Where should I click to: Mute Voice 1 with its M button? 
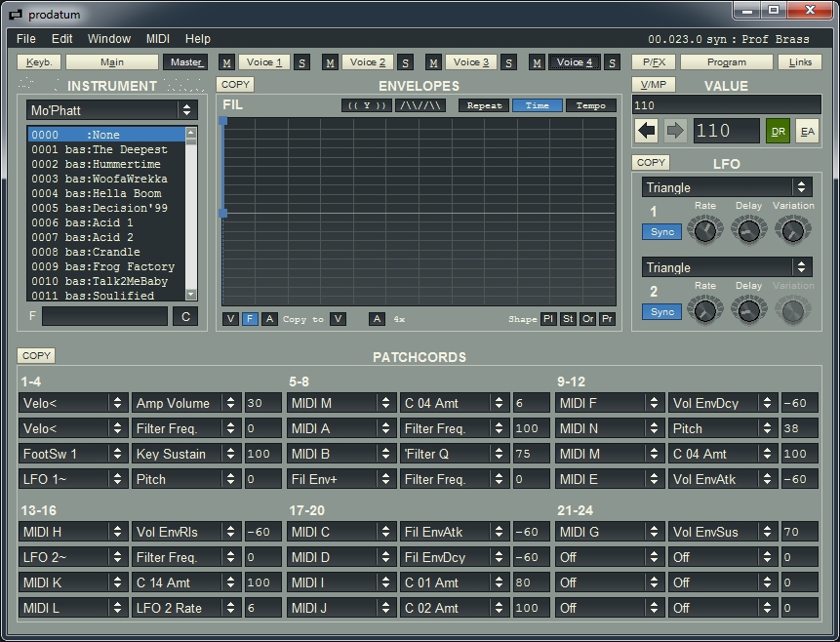tap(226, 62)
